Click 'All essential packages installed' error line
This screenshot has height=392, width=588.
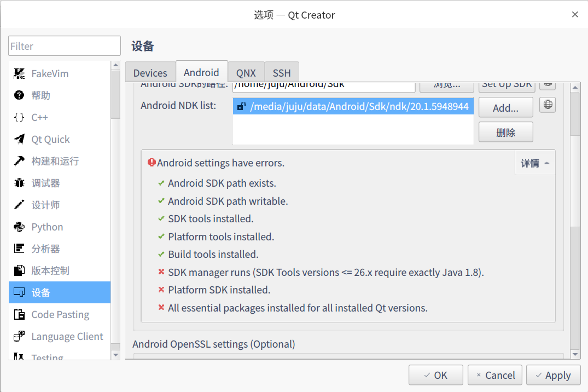[298, 308]
